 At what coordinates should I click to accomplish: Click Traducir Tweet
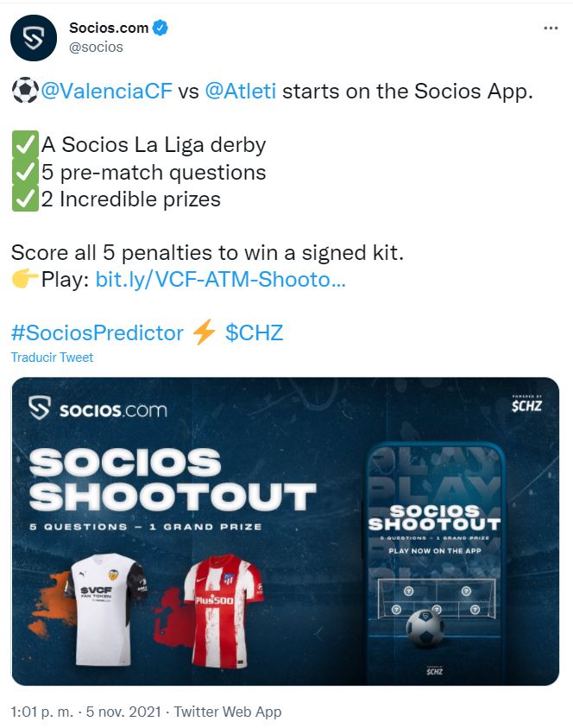tap(52, 358)
